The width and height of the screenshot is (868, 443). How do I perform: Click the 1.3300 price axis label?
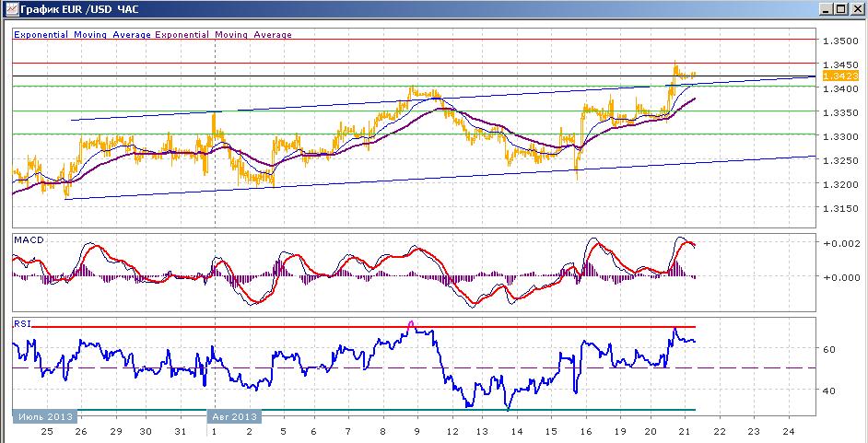(839, 136)
